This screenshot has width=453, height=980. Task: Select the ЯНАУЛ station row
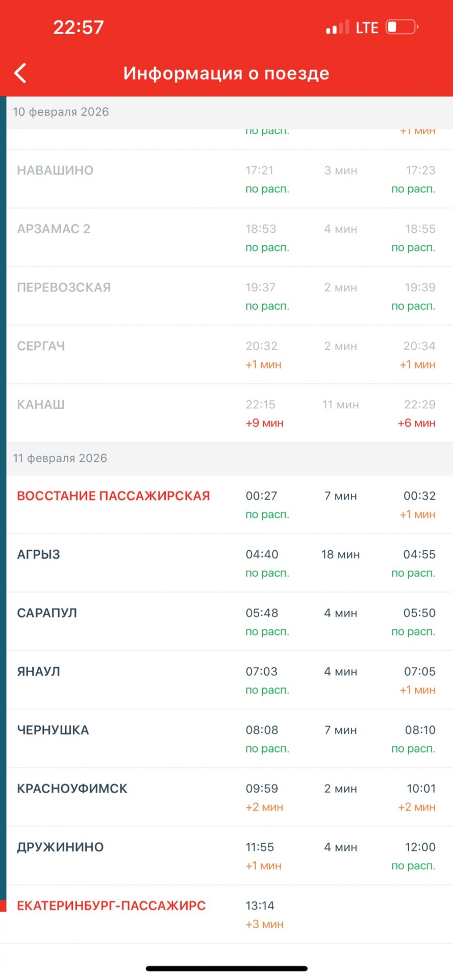click(x=230, y=680)
